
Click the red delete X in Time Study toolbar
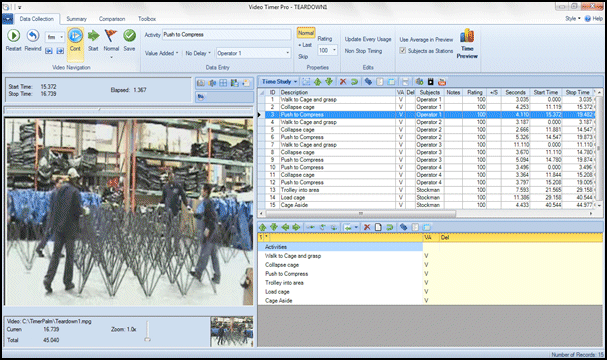click(x=343, y=82)
